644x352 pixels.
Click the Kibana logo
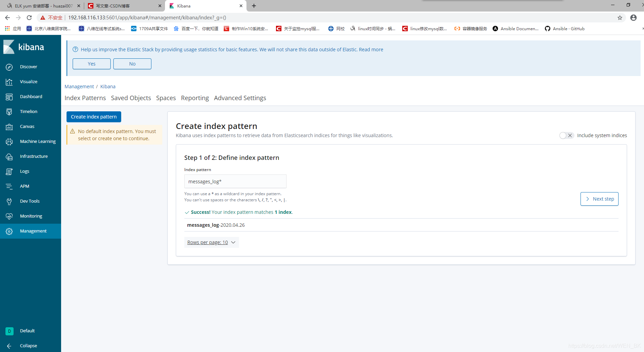[x=24, y=47]
